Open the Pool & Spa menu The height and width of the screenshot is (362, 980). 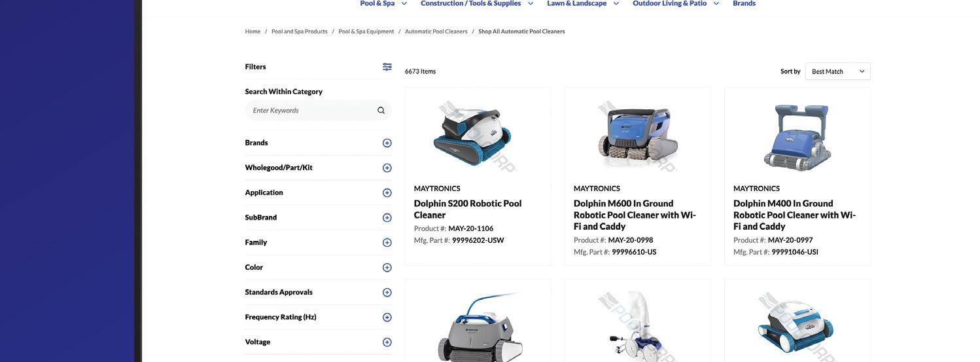(383, 3)
